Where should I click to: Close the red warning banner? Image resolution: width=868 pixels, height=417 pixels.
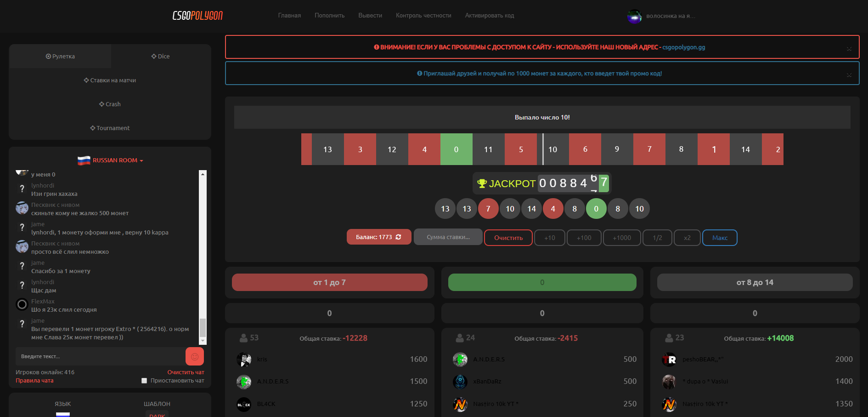point(849,49)
